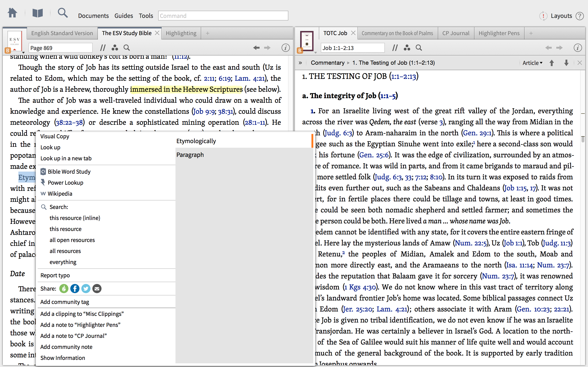Image resolution: width=588 pixels, height=367 pixels.
Task: Open the Lam. 4:21 reference link
Action: pos(249,78)
